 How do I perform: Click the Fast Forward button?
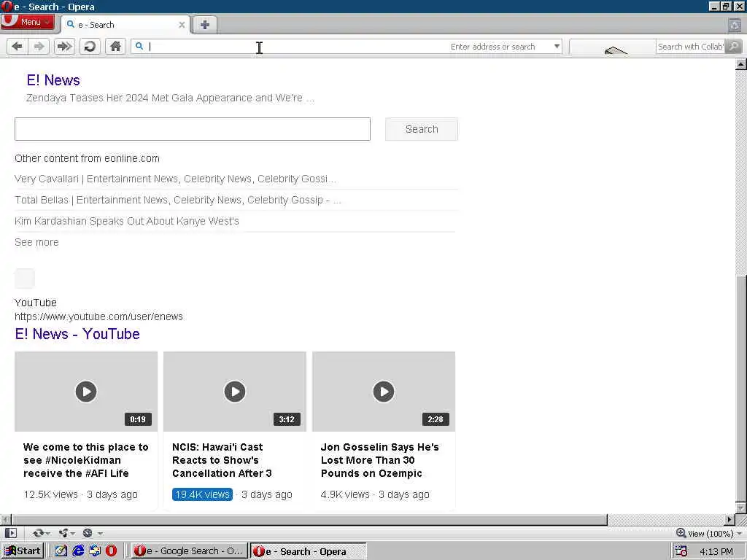[x=64, y=46]
